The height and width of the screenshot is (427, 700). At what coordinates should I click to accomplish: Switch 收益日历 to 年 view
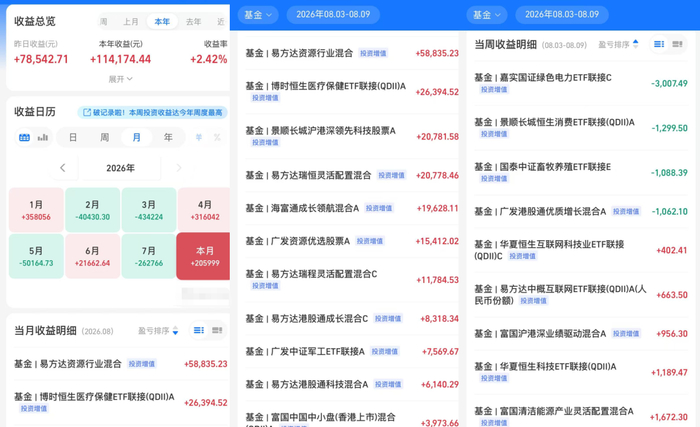pyautogui.click(x=168, y=138)
